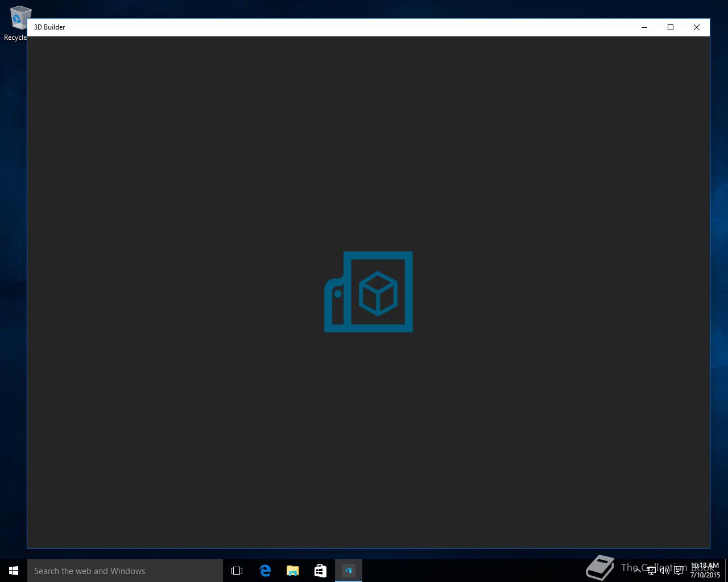
Task: Open the volume control tray icon
Action: pos(664,571)
